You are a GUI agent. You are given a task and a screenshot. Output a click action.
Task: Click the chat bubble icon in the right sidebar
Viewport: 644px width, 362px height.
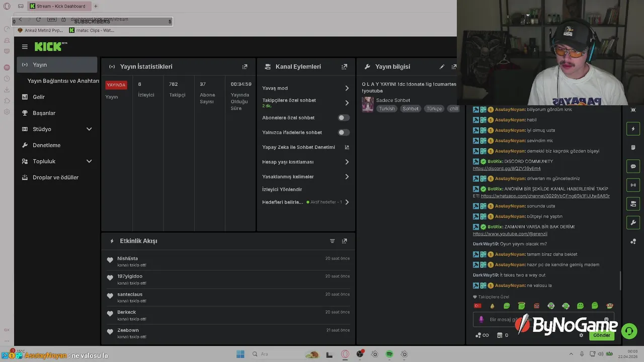pyautogui.click(x=633, y=166)
